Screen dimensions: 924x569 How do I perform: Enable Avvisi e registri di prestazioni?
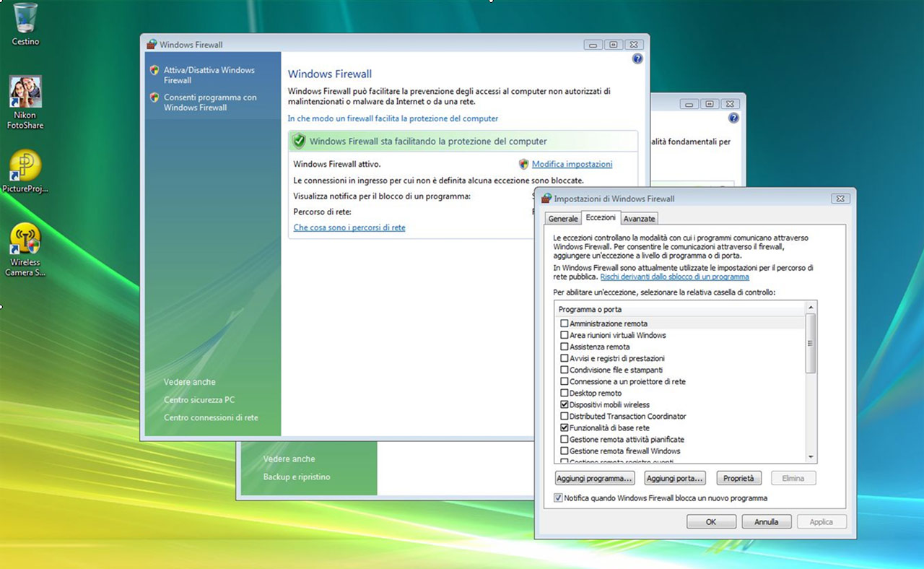(565, 358)
